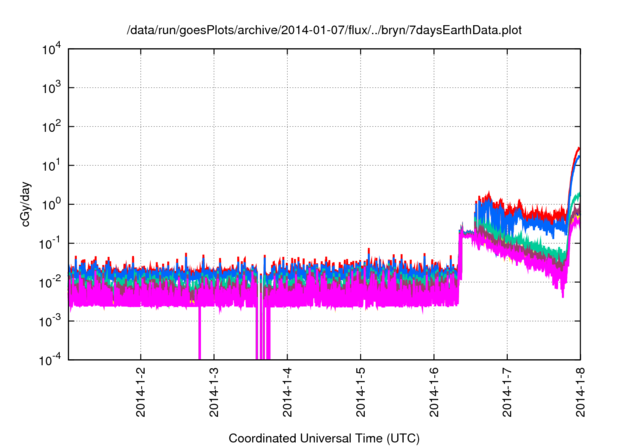Viewport: 640px width, 448px height.
Task: Click the 10^2 y-axis tick label
Action: (51, 127)
